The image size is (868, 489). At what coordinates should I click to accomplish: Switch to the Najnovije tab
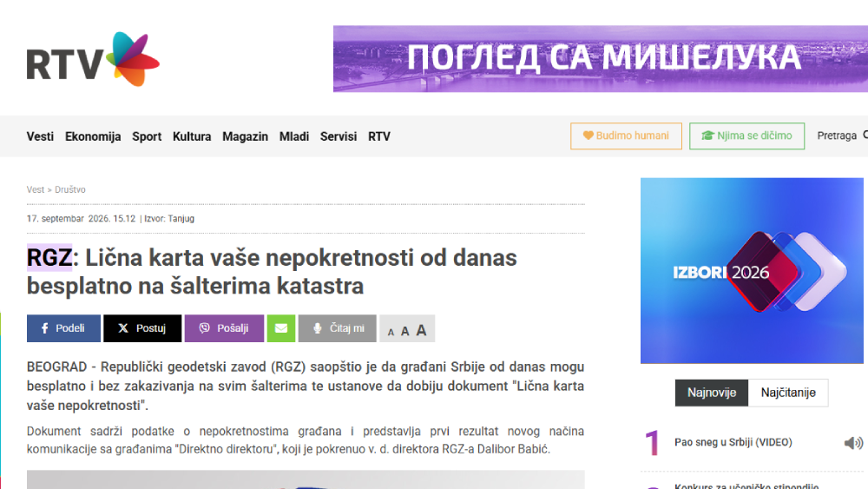click(712, 393)
